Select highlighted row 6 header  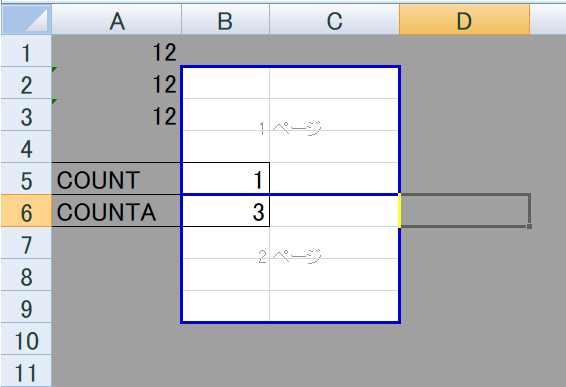[26, 210]
